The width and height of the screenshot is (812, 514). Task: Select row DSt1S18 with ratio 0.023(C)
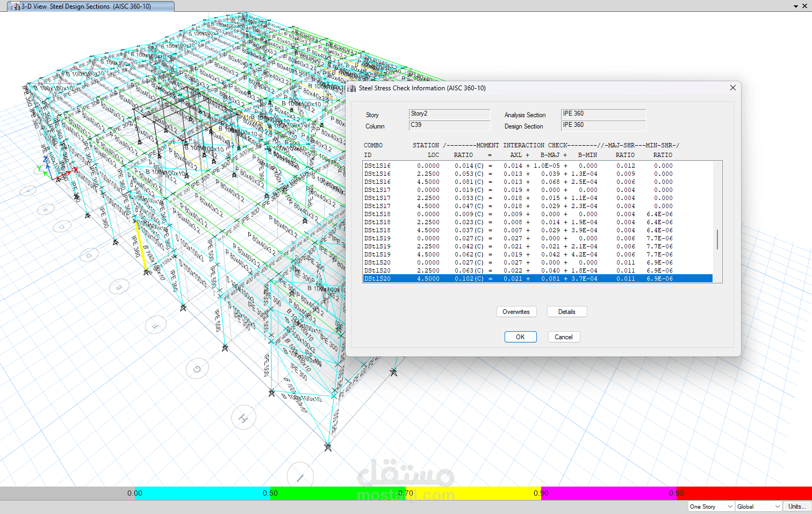(x=538, y=222)
